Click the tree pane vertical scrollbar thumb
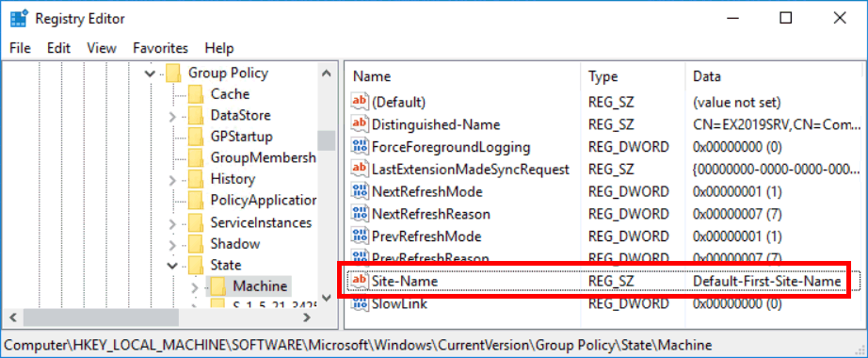 point(326,140)
